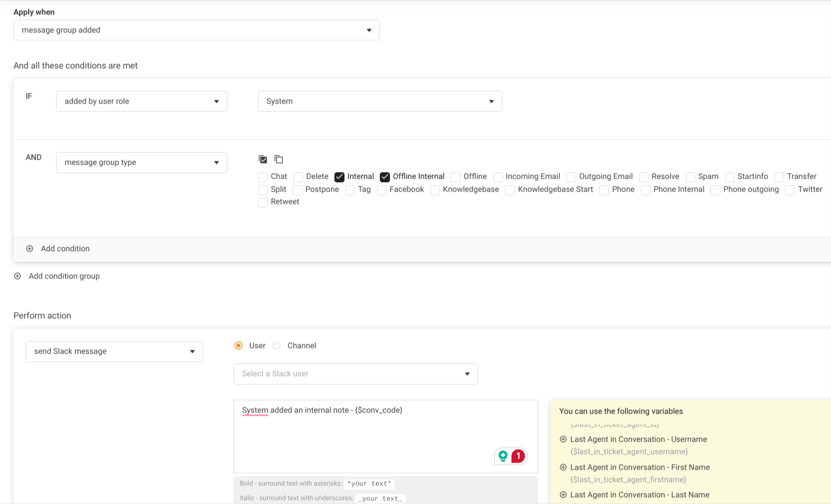This screenshot has height=504, width=831.
Task: Expand the Select a Slack user dropdown
Action: [355, 374]
